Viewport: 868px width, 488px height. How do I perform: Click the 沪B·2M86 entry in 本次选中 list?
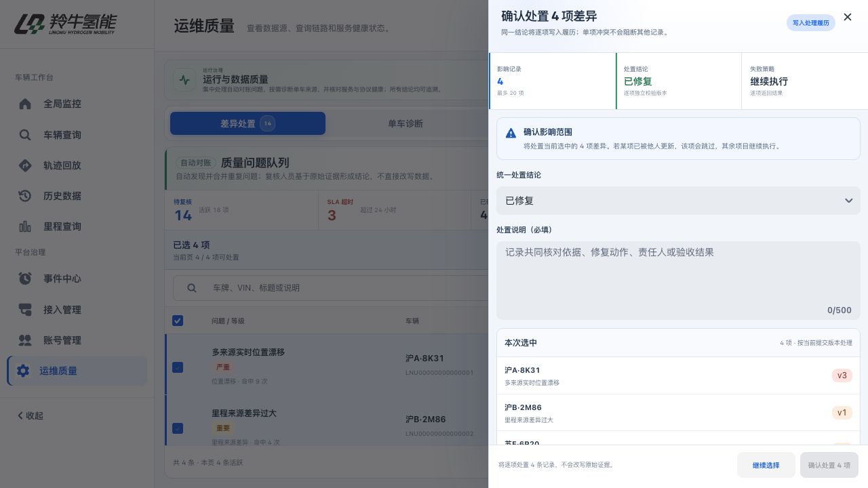tap(678, 413)
